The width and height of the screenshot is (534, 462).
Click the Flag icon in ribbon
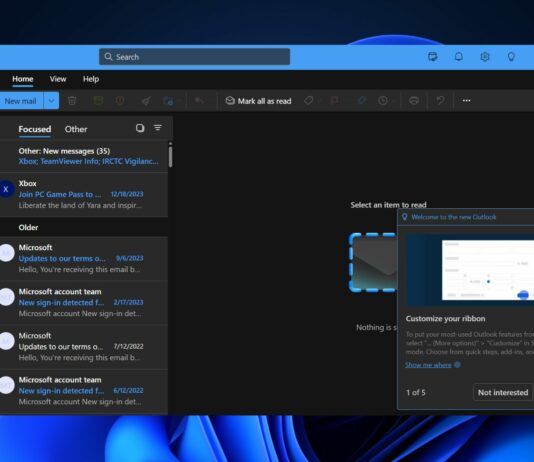click(334, 100)
